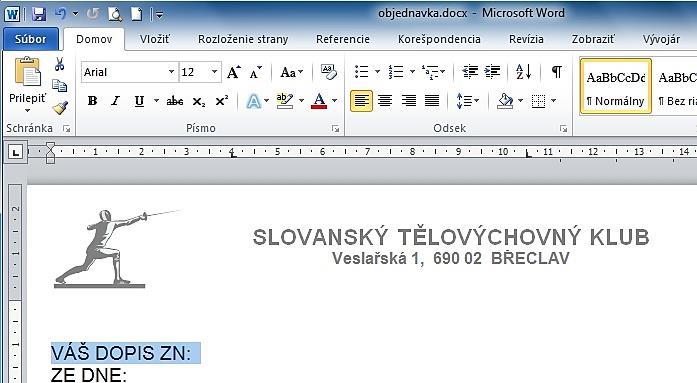Open underline style dropdown arrow

[x=156, y=101]
